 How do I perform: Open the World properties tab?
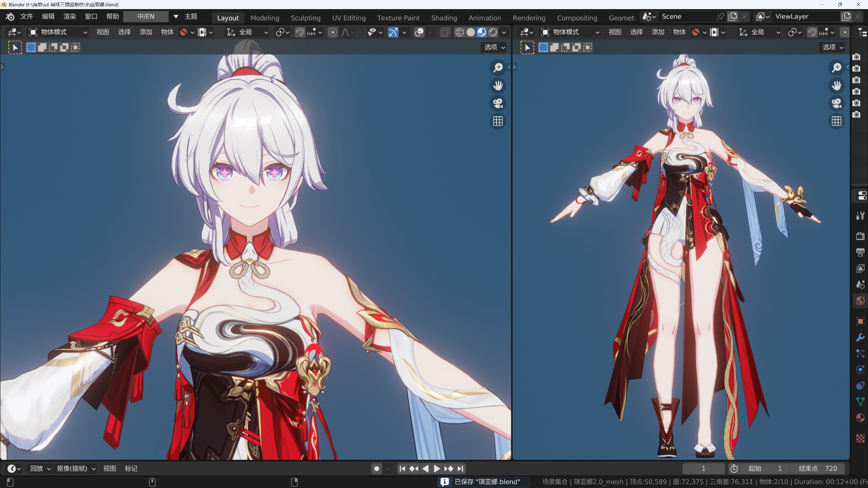click(x=860, y=301)
